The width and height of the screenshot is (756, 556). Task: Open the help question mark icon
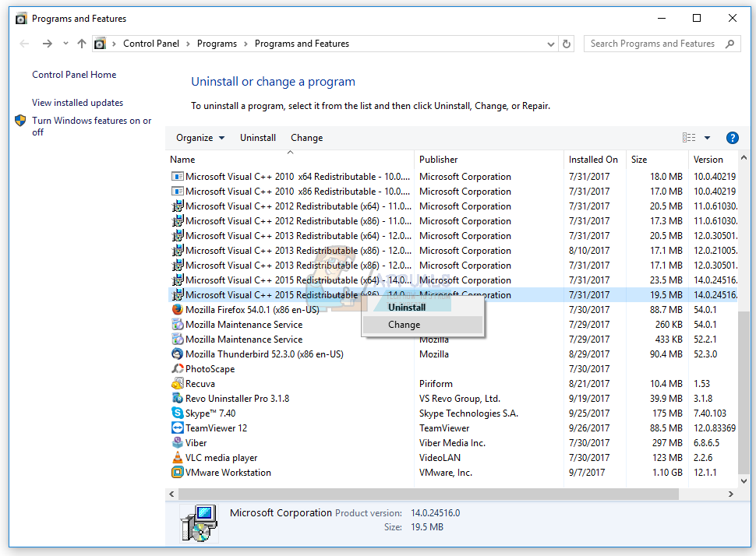732,138
